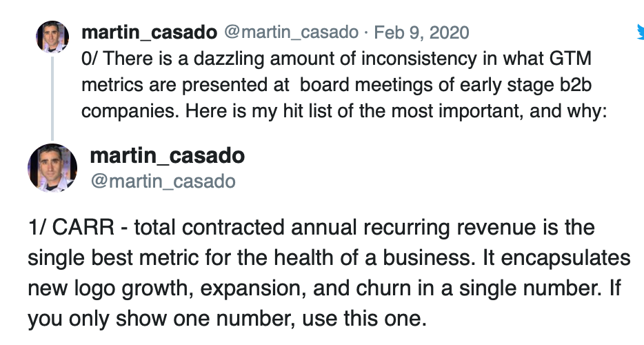Click the "1/" marker starting the main tweet
The height and width of the screenshot is (345, 644).
[37, 228]
